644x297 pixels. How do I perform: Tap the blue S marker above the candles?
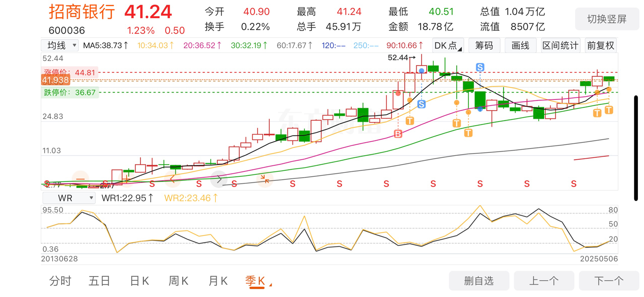[x=480, y=67]
